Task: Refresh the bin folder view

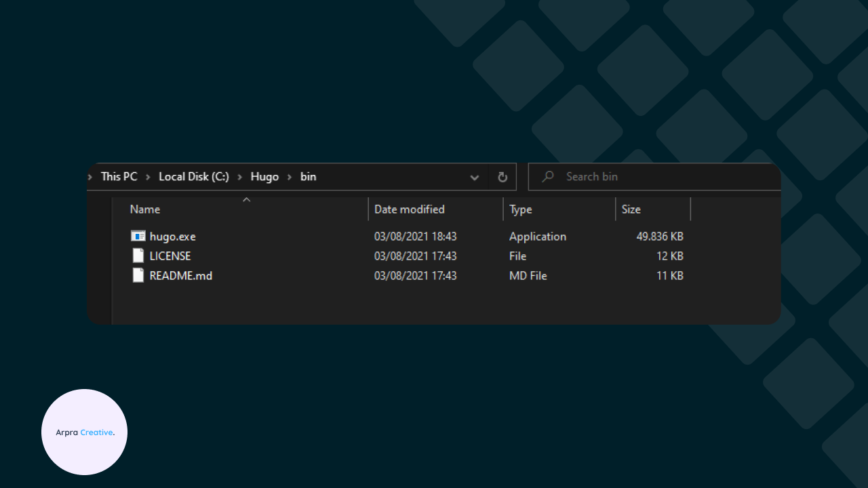Action: (x=502, y=177)
